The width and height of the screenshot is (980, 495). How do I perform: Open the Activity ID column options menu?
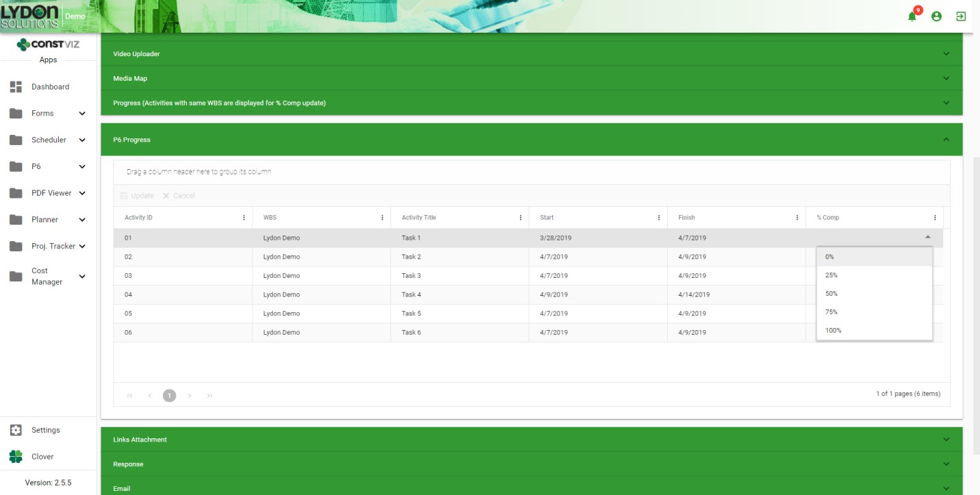click(x=244, y=217)
